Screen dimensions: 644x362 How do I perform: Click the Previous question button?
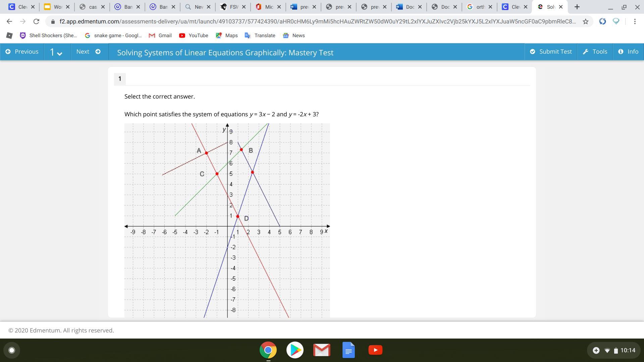pyautogui.click(x=22, y=52)
